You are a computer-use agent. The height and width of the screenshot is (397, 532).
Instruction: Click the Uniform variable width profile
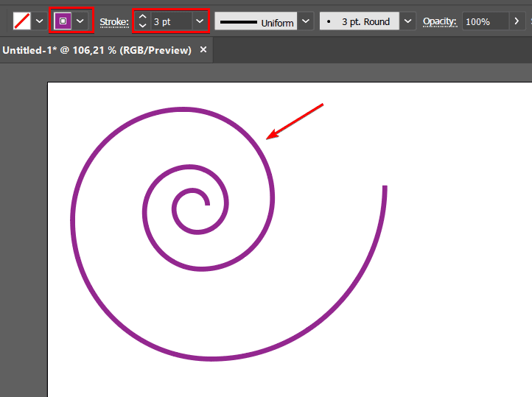[x=256, y=22]
